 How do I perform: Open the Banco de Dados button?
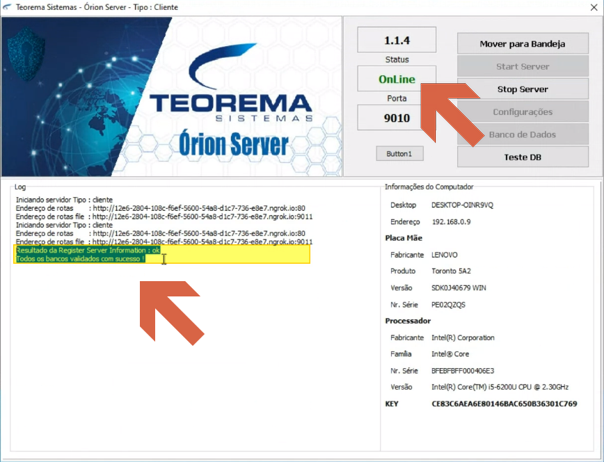(522, 134)
